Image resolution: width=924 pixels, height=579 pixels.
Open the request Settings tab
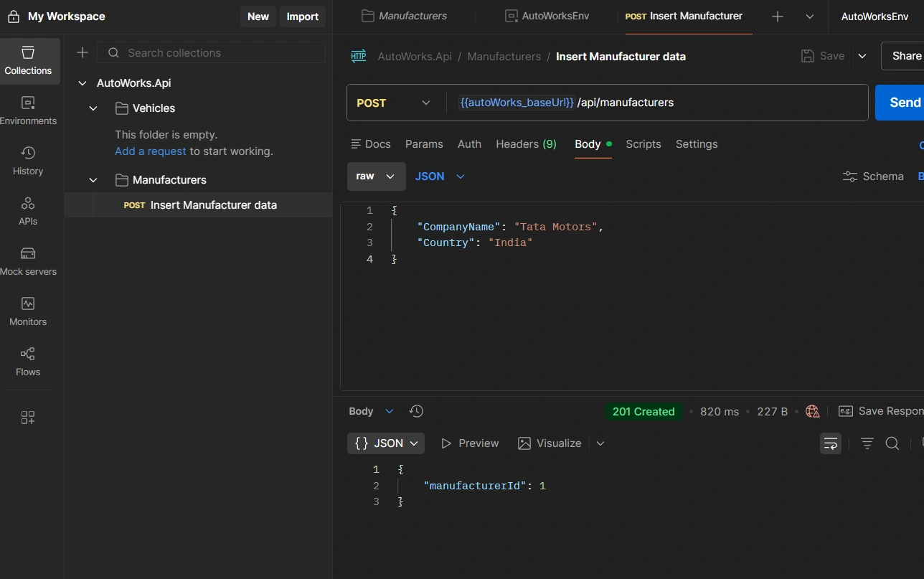click(697, 144)
